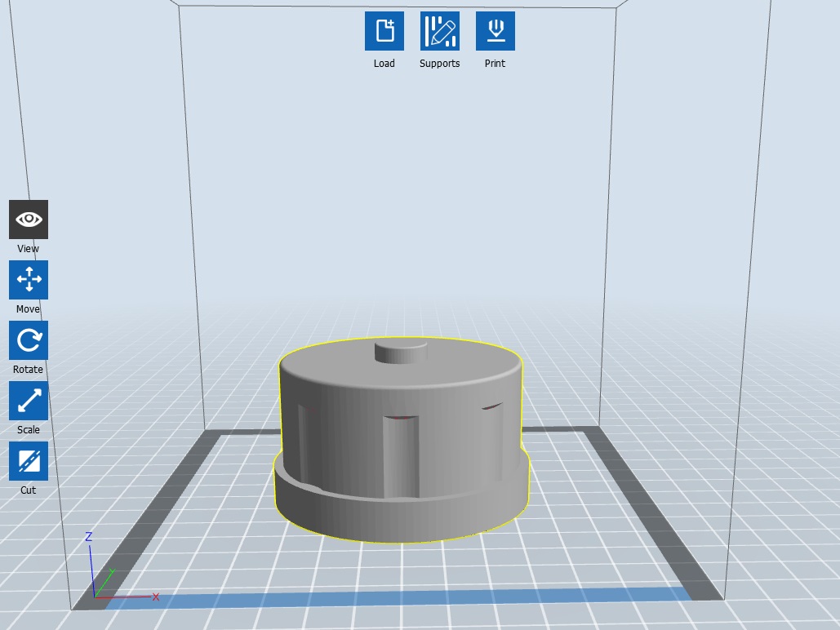
Task: Click the 'Move' text label
Action: pos(29,309)
